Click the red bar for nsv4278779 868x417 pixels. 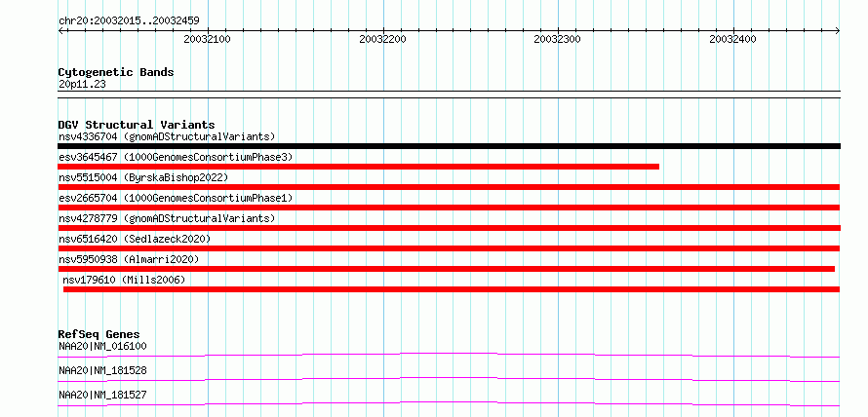click(449, 228)
